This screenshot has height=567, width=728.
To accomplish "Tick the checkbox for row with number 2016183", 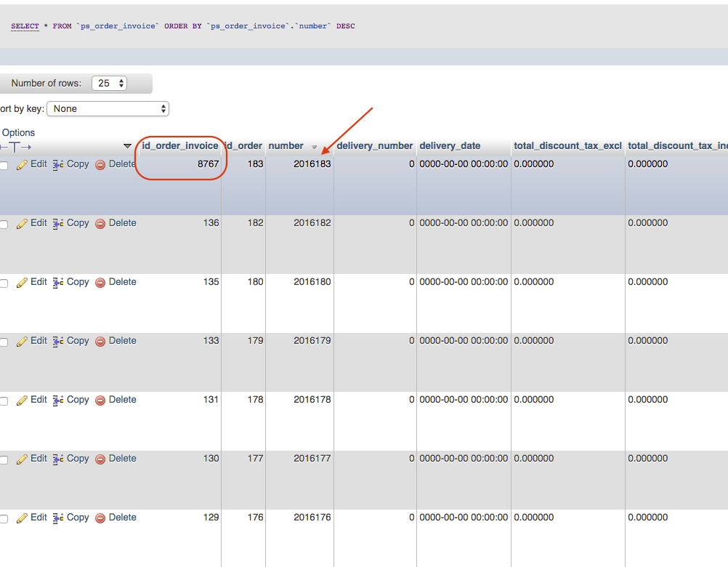I will point(4,166).
